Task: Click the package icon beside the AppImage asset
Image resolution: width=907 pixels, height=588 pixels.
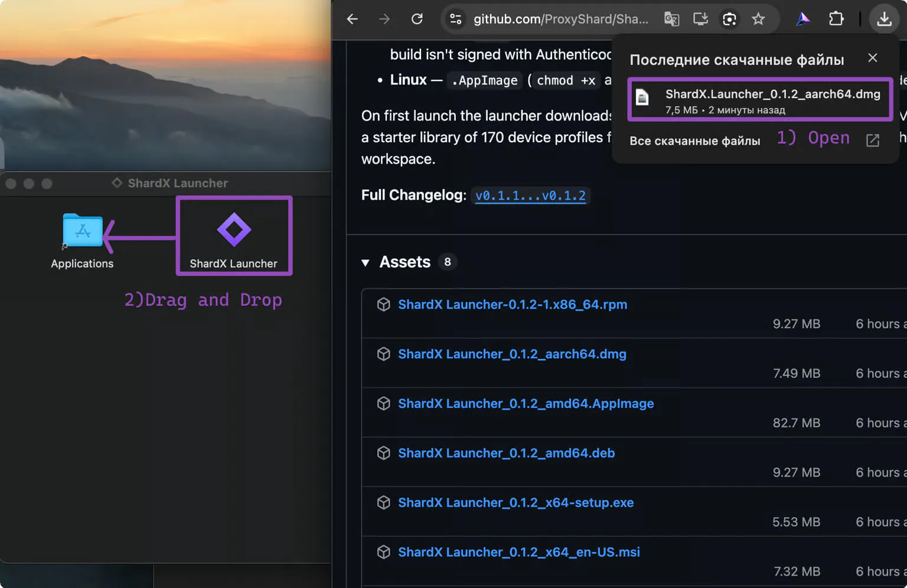Action: pyautogui.click(x=384, y=404)
